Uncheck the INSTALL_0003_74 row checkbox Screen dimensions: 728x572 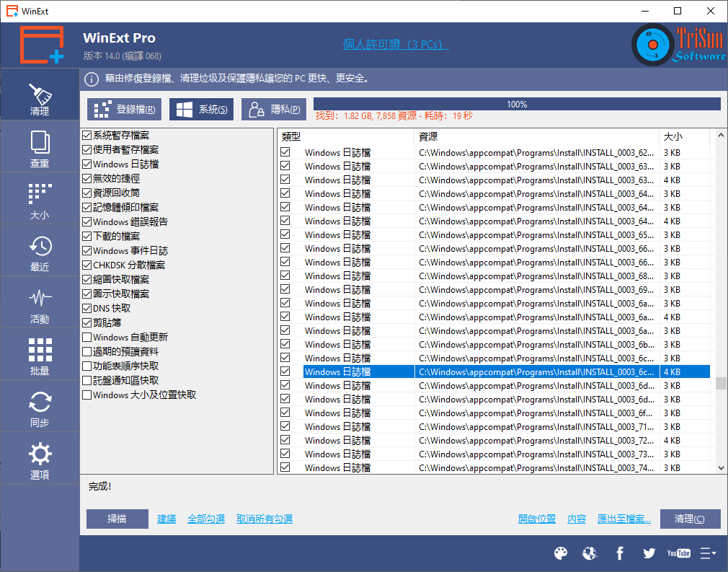coord(285,467)
